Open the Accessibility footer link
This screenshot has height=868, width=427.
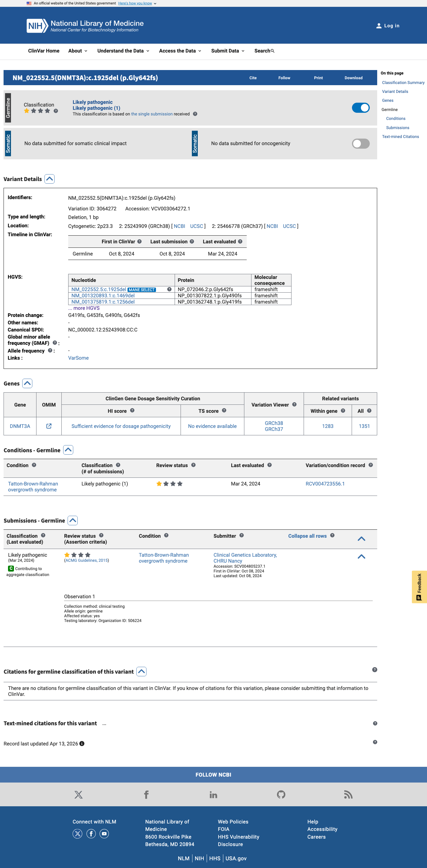(x=322, y=829)
